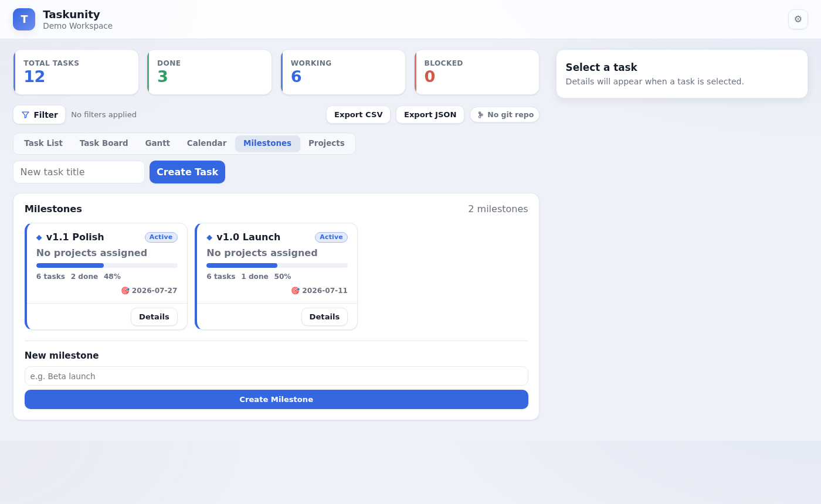Click the 'Demo Workspace' subtitle

pyautogui.click(x=77, y=26)
